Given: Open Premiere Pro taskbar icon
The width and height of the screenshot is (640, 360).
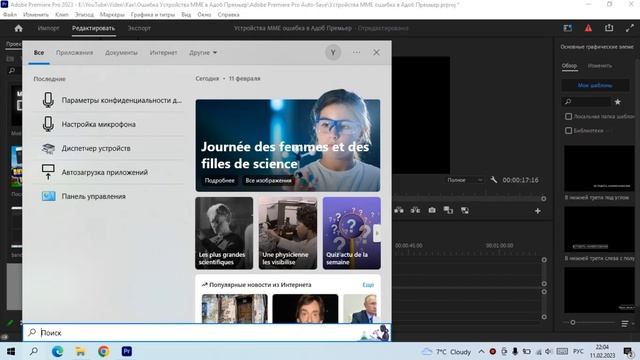Looking at the screenshot, I should coord(127,351).
